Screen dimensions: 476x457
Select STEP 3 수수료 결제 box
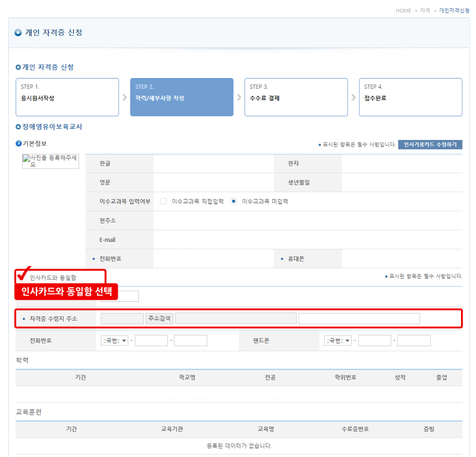(296, 97)
